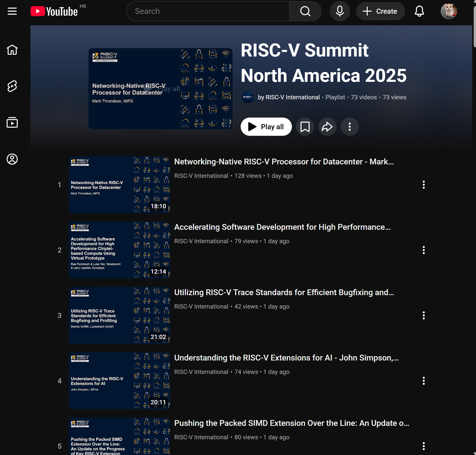The height and width of the screenshot is (455, 476).
Task: Open the RISC-V International channel link
Action: point(289,97)
